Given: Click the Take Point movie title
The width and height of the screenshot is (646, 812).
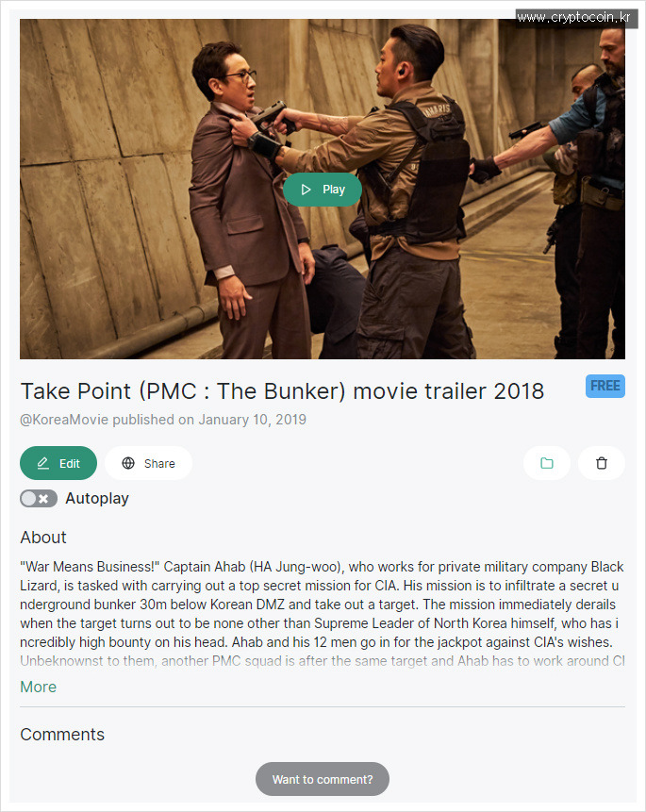Looking at the screenshot, I should pos(282,391).
